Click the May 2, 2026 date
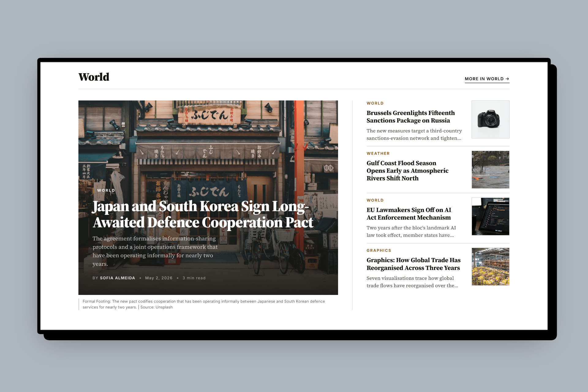 [x=159, y=278]
